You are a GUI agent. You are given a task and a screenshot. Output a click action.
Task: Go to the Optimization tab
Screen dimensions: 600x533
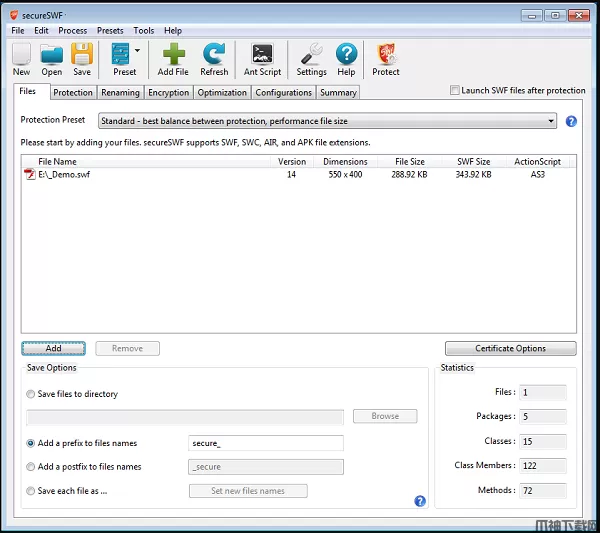222,93
